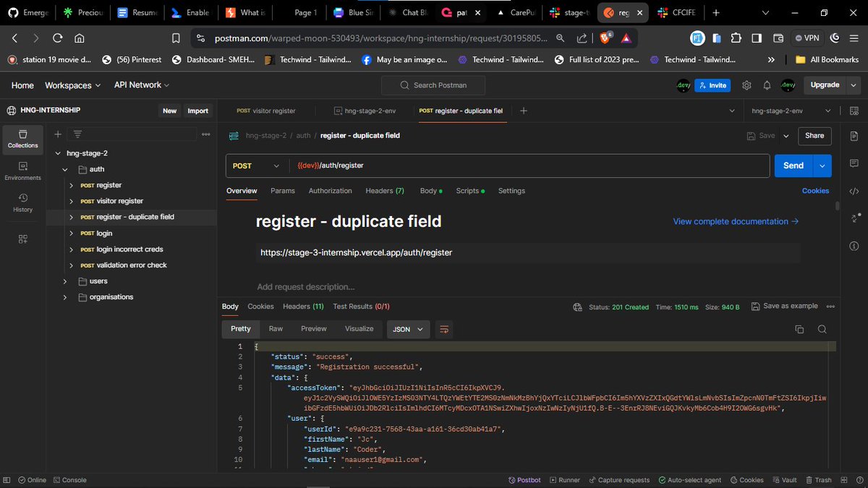Click the Import button
Viewport: 868px width, 488px height.
197,111
